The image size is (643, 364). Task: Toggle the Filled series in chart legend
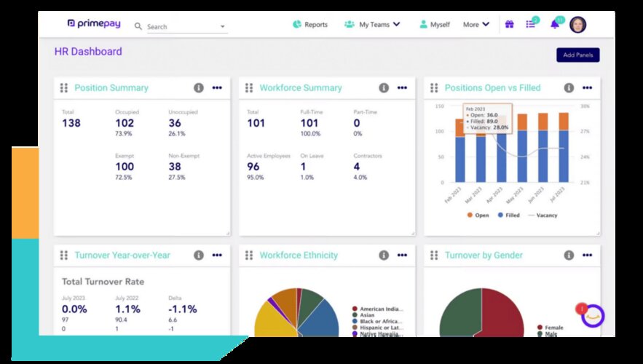pos(509,215)
